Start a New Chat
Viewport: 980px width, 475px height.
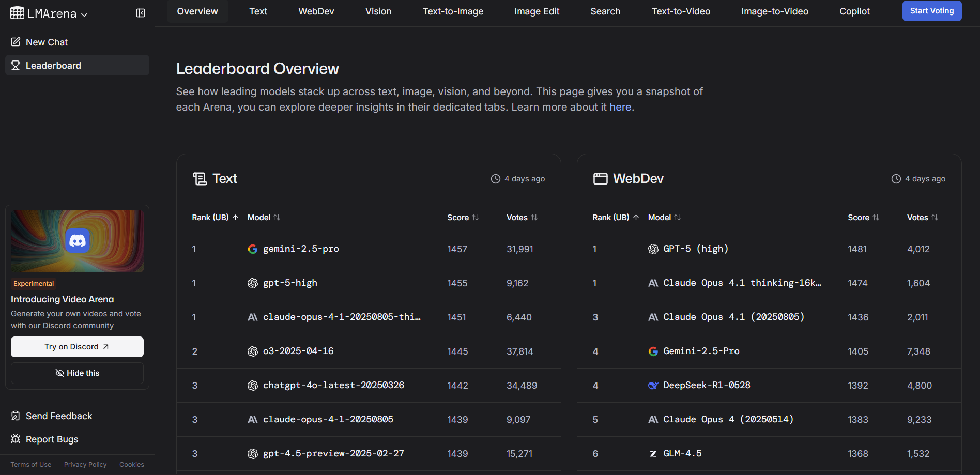(77, 42)
